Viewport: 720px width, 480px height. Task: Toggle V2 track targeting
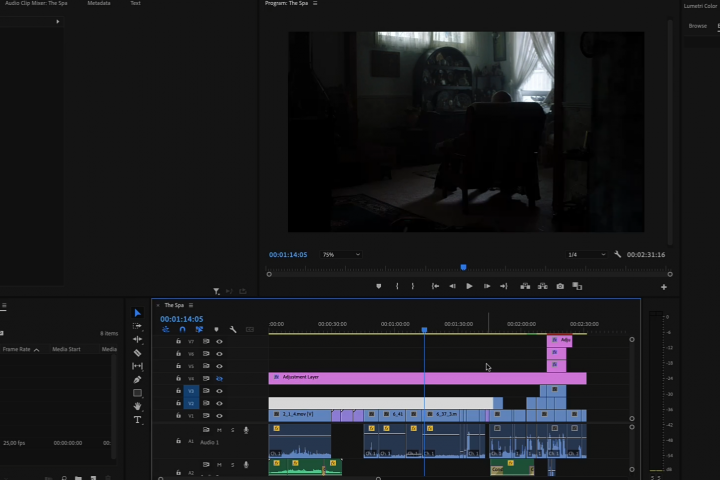191,403
